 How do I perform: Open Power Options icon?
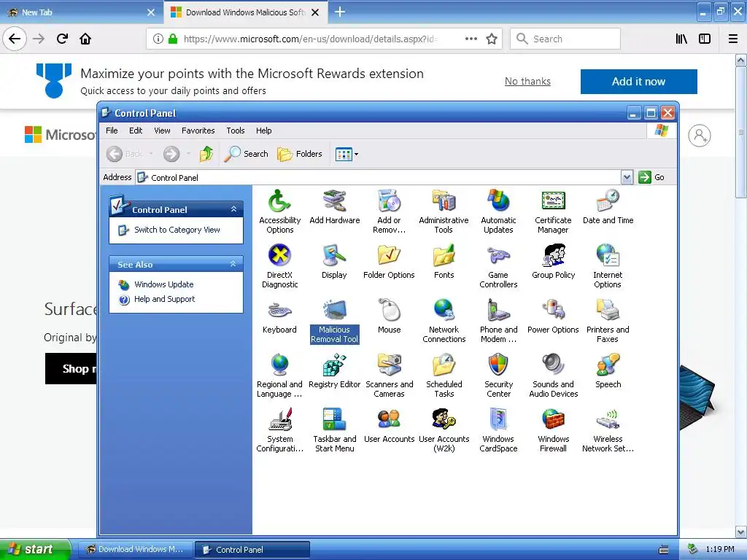point(553,316)
